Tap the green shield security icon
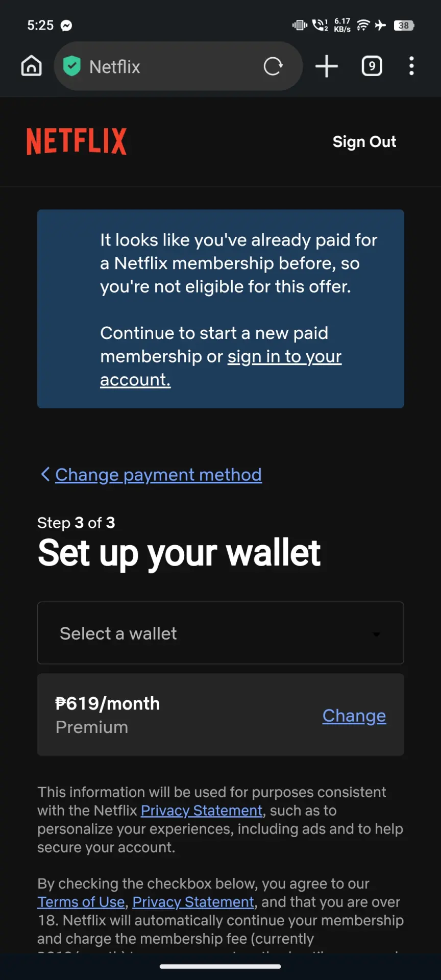441x980 pixels. (x=72, y=66)
